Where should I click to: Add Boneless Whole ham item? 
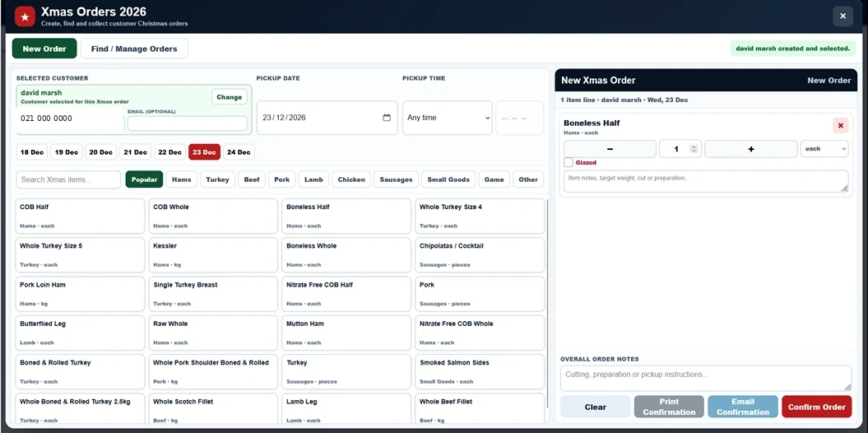346,254
